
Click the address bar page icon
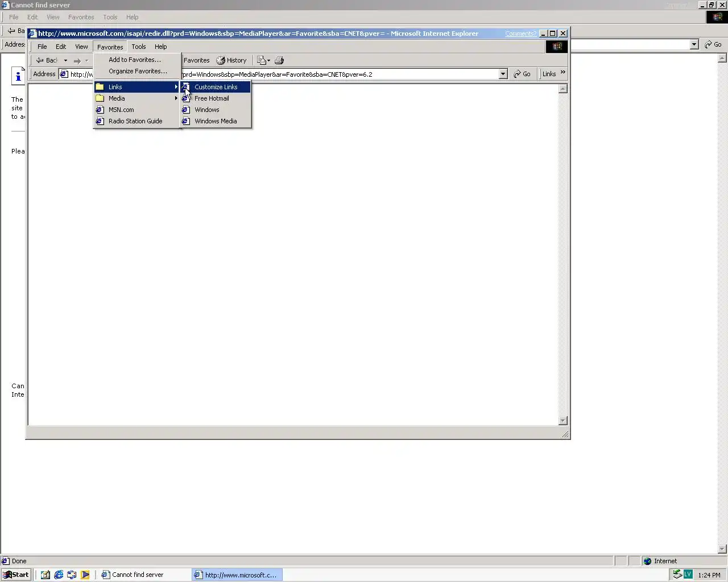click(x=64, y=74)
